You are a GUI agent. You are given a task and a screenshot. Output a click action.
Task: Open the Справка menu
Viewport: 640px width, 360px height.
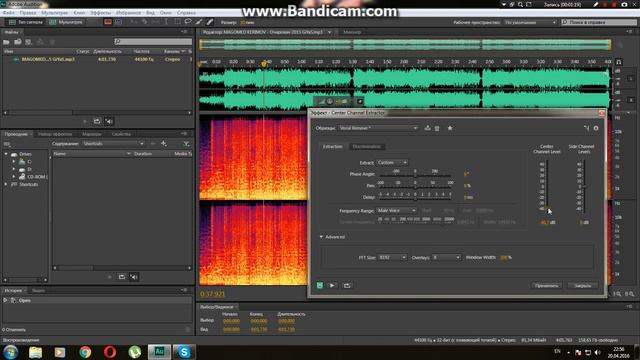click(187, 13)
